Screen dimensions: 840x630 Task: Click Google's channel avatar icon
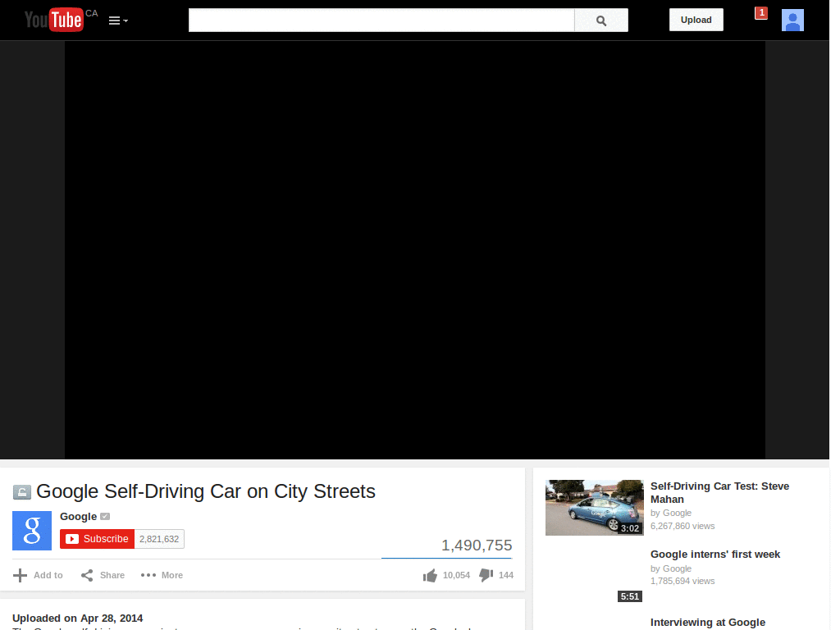(31, 531)
